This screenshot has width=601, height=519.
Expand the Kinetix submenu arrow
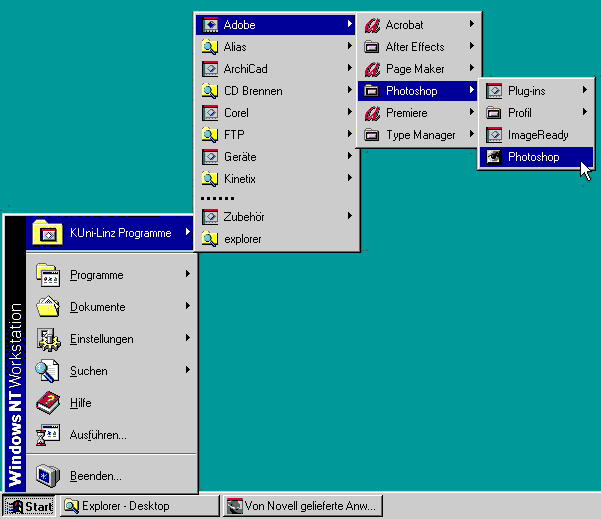coord(350,178)
